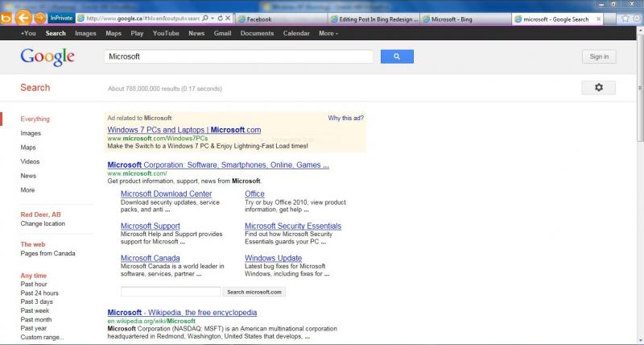Open Windows Update sitelink
This screenshot has height=345, width=644.
coord(273,258)
